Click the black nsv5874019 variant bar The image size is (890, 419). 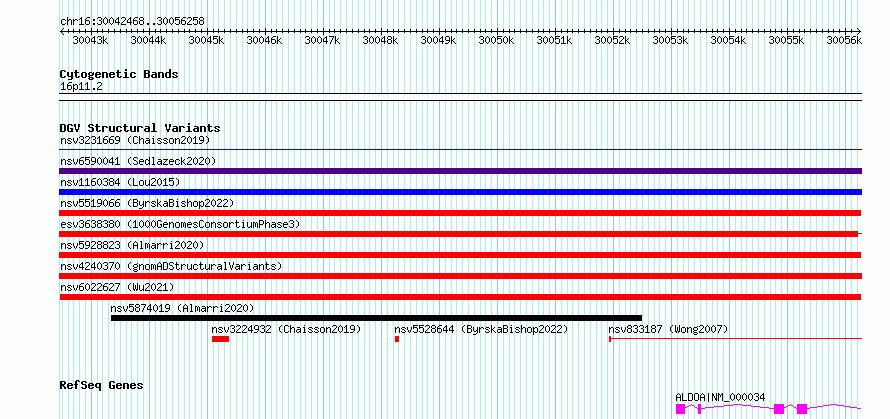point(376,318)
